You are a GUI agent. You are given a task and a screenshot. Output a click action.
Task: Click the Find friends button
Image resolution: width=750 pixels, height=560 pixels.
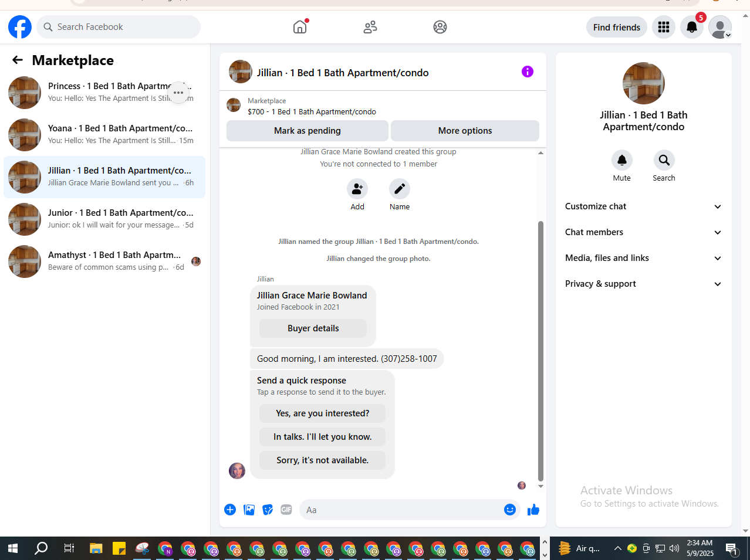coord(617,27)
